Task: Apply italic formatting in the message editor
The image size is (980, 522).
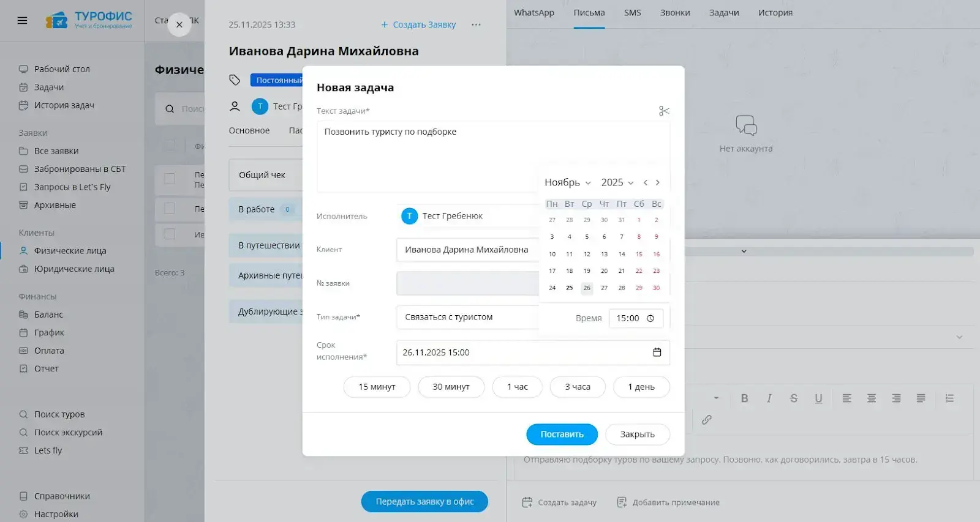Action: pyautogui.click(x=769, y=398)
